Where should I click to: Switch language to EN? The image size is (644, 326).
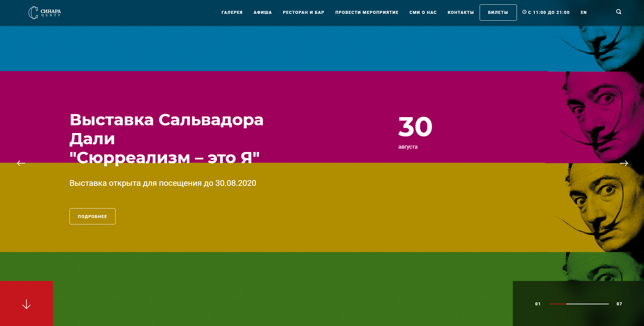click(x=584, y=13)
